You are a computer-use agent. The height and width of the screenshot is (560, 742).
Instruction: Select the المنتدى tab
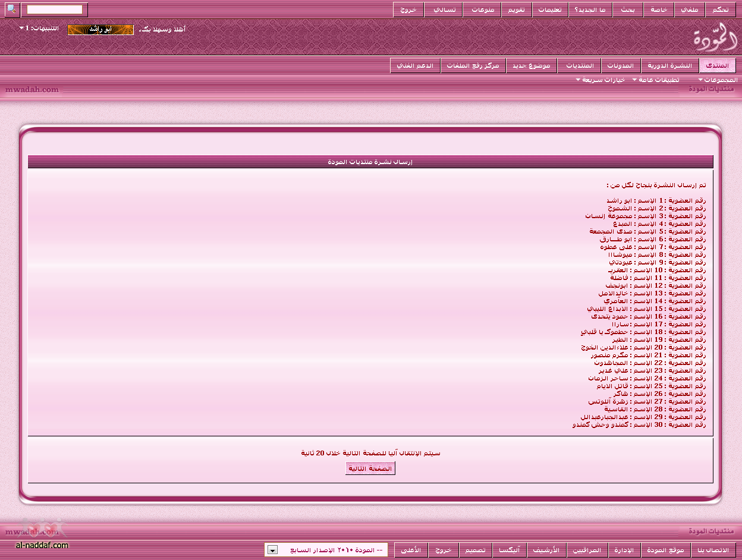(x=718, y=65)
